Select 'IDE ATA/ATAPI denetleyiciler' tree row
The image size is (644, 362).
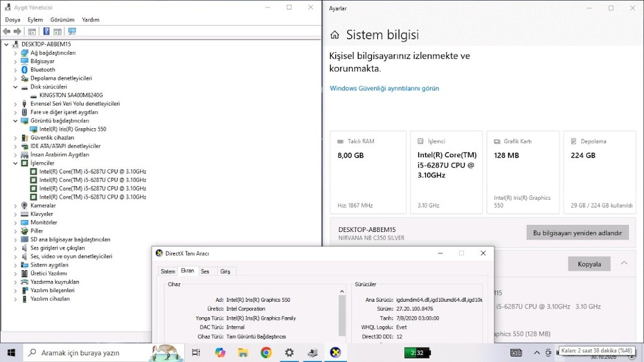65,146
